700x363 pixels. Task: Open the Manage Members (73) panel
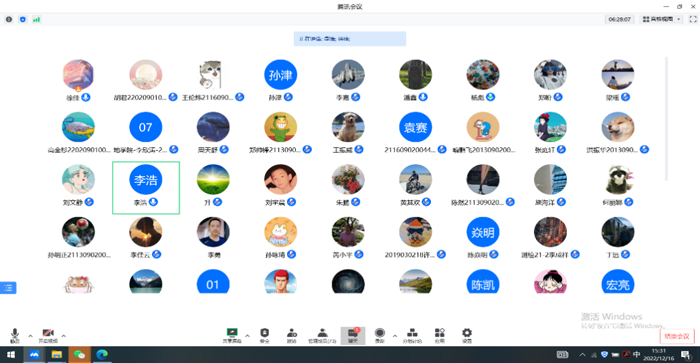(322, 335)
